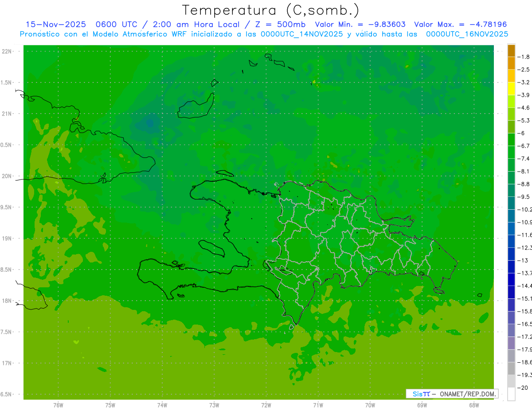Click the "-8.8" color scale label

pyautogui.click(x=524, y=184)
